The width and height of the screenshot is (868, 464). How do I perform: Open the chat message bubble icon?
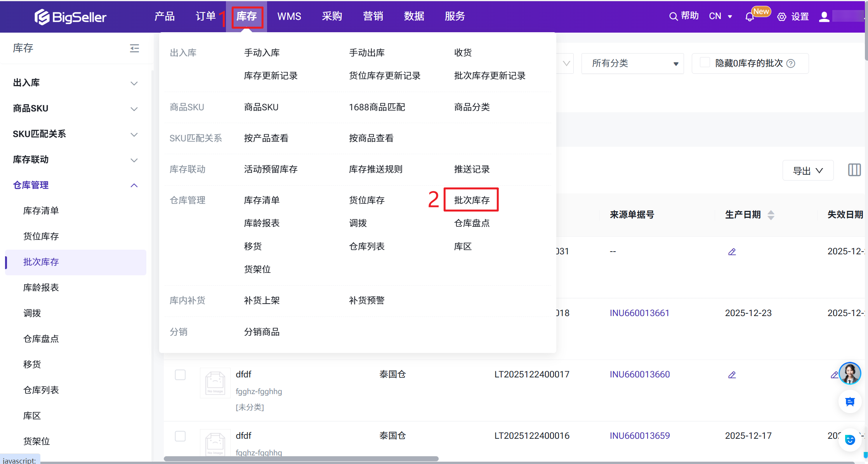(849, 402)
